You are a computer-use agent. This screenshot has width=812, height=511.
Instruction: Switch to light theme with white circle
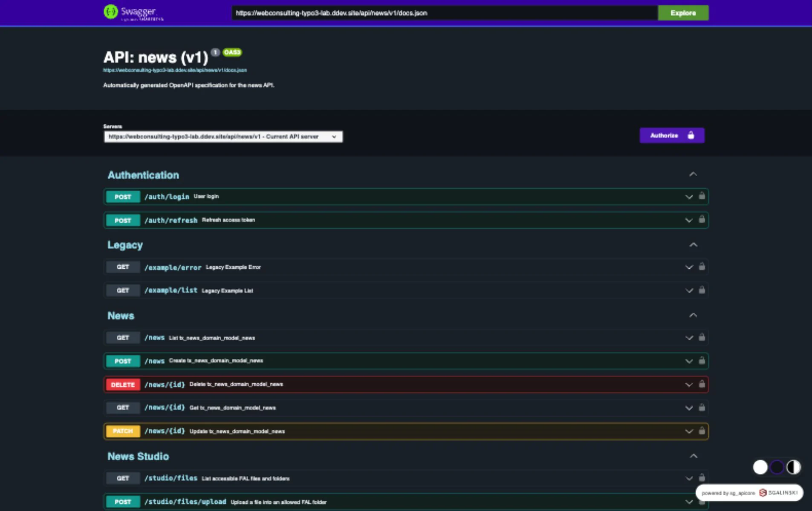point(760,467)
